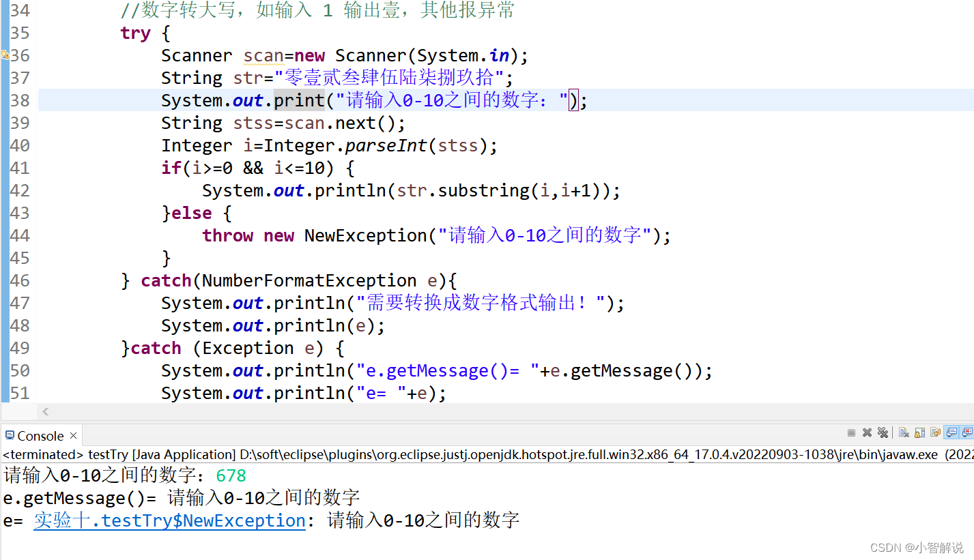The height and width of the screenshot is (560, 974).
Task: Click the try keyword on line 35
Action: [135, 33]
